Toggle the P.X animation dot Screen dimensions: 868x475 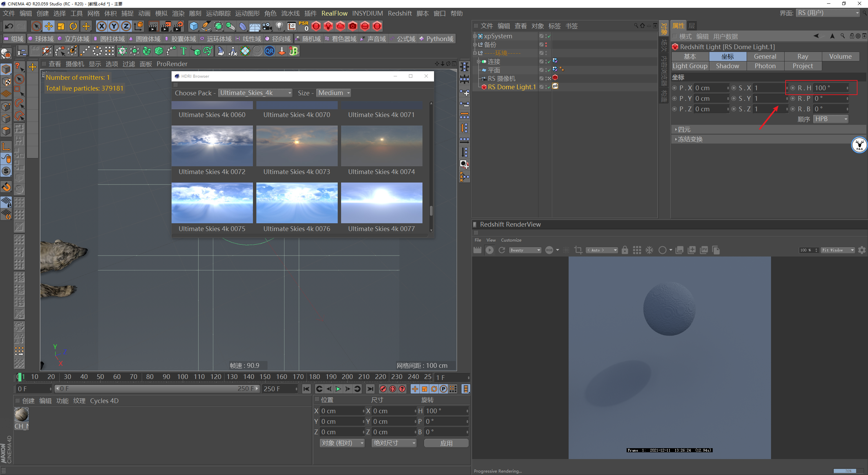[674, 88]
